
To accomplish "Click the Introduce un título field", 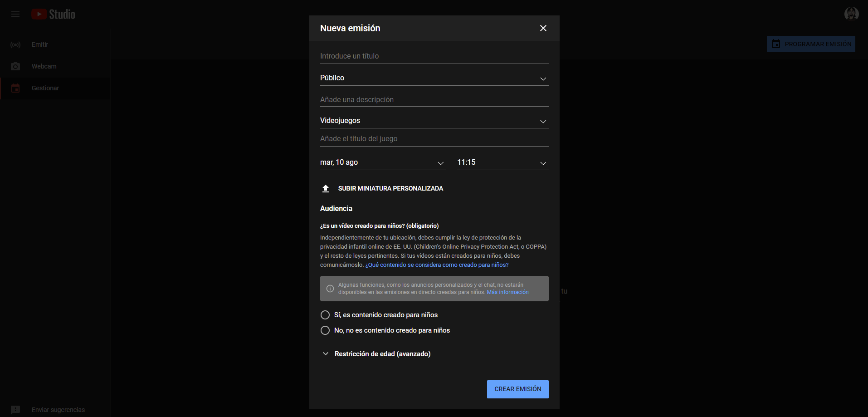I will tap(434, 56).
